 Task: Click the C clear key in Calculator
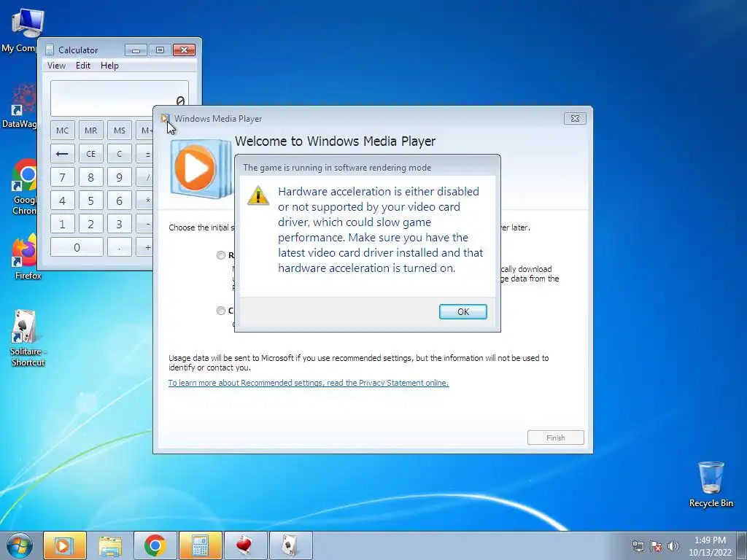tap(119, 154)
